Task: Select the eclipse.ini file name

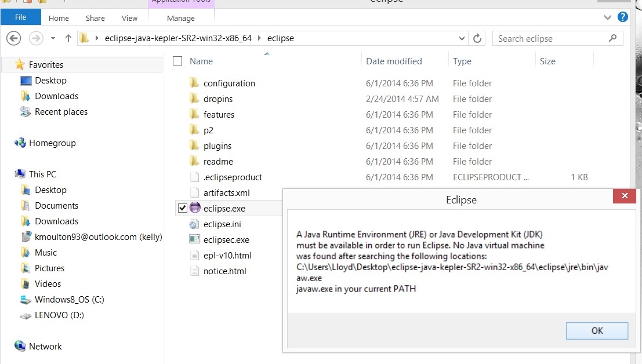Action: pos(222,224)
